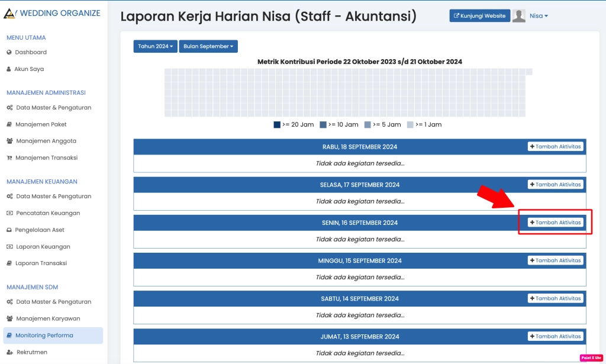Screen dimensions: 606x364
Task: Click the Rekrutmen add-user icon
Action: (x=9, y=352)
